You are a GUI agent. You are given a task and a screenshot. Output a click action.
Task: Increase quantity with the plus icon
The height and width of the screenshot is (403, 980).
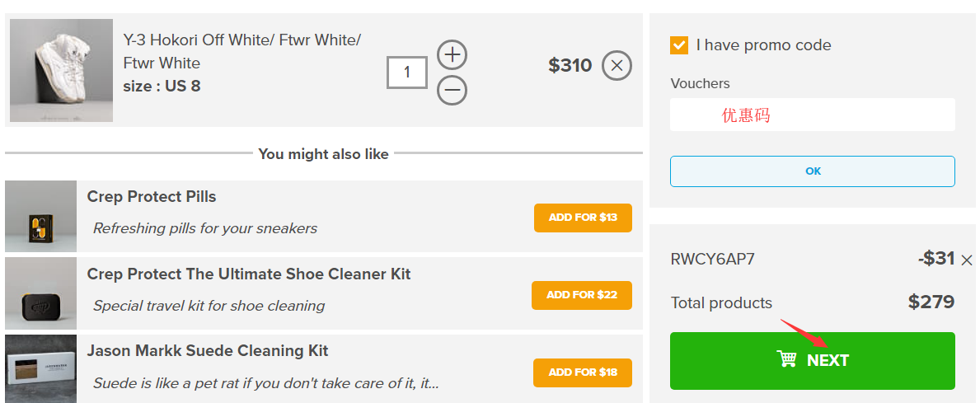click(x=452, y=55)
